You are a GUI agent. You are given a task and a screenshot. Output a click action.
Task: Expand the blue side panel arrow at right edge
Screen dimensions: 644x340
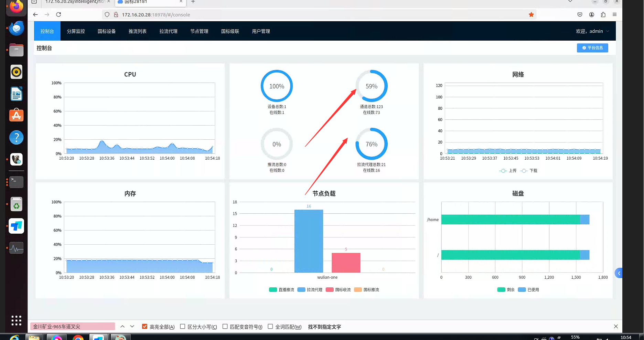coord(619,273)
